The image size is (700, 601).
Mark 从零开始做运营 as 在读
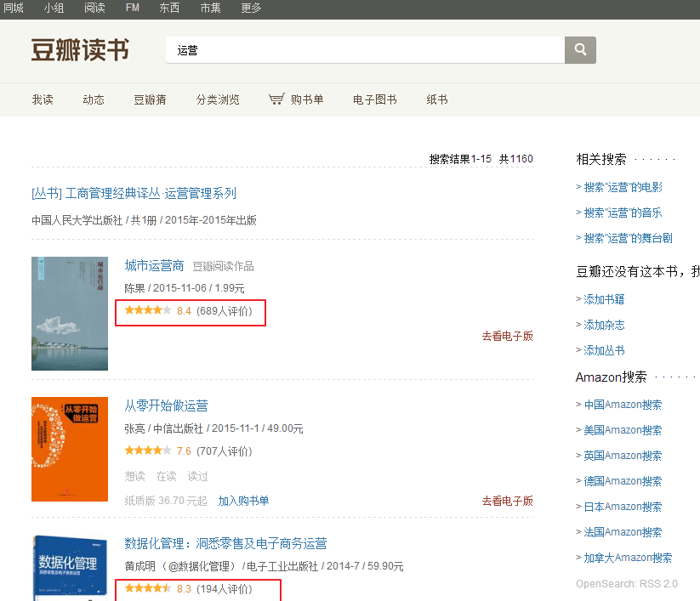[165, 476]
